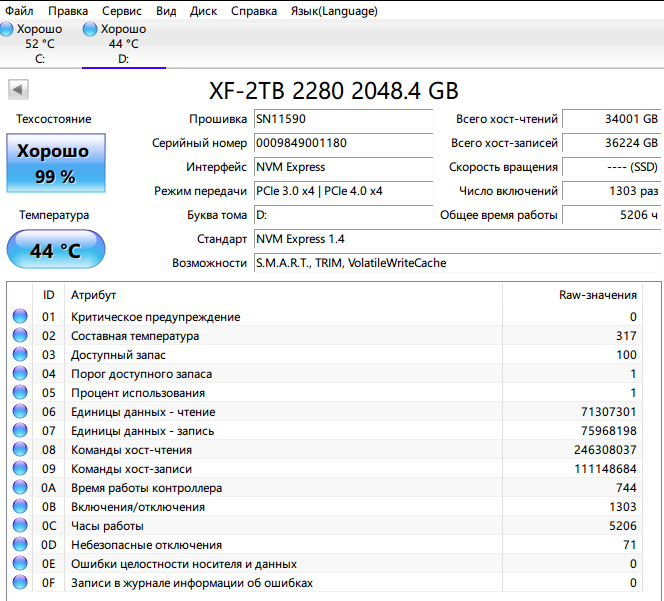Click status icon of attribute 07
Viewport: 664px width, 601px height.
20,430
